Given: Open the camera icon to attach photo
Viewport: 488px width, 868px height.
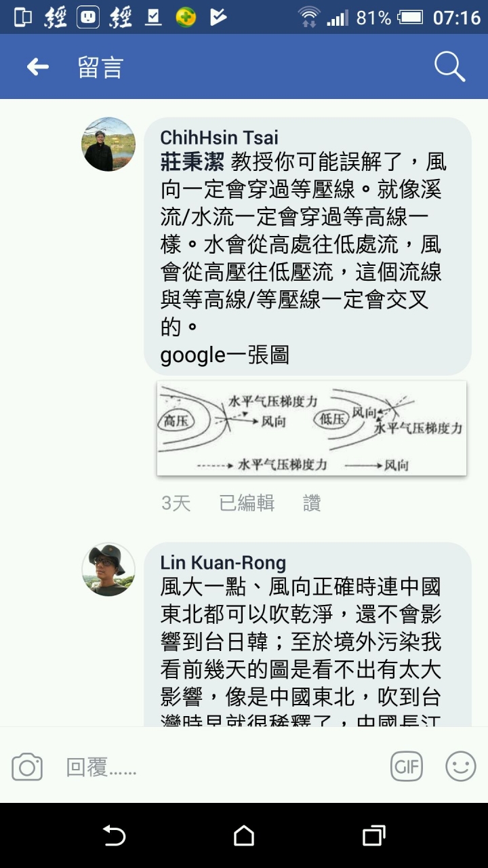Looking at the screenshot, I should click(x=27, y=767).
